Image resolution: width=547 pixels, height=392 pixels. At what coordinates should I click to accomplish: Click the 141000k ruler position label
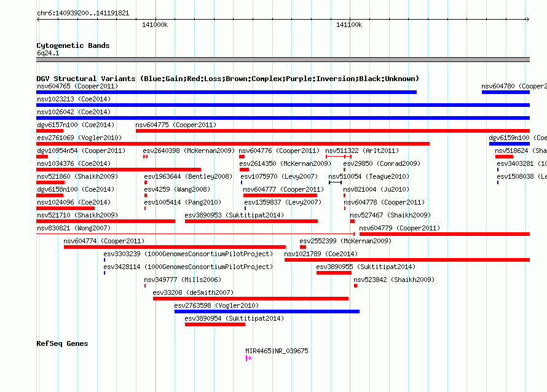pyautogui.click(x=155, y=25)
